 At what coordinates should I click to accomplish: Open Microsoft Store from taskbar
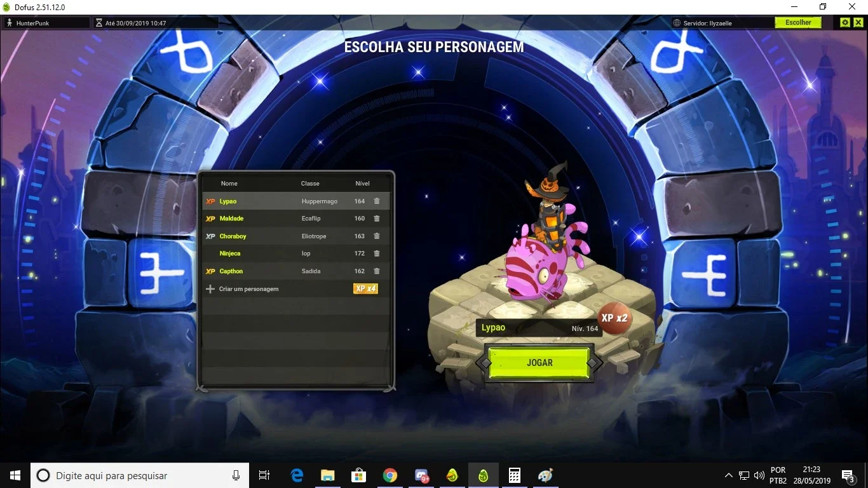click(359, 475)
